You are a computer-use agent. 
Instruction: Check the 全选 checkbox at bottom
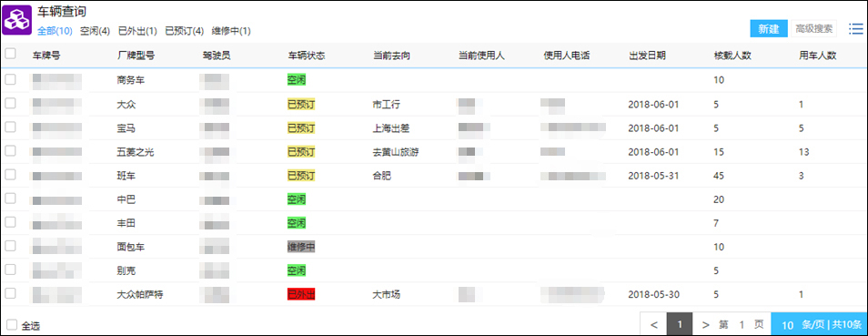12,325
